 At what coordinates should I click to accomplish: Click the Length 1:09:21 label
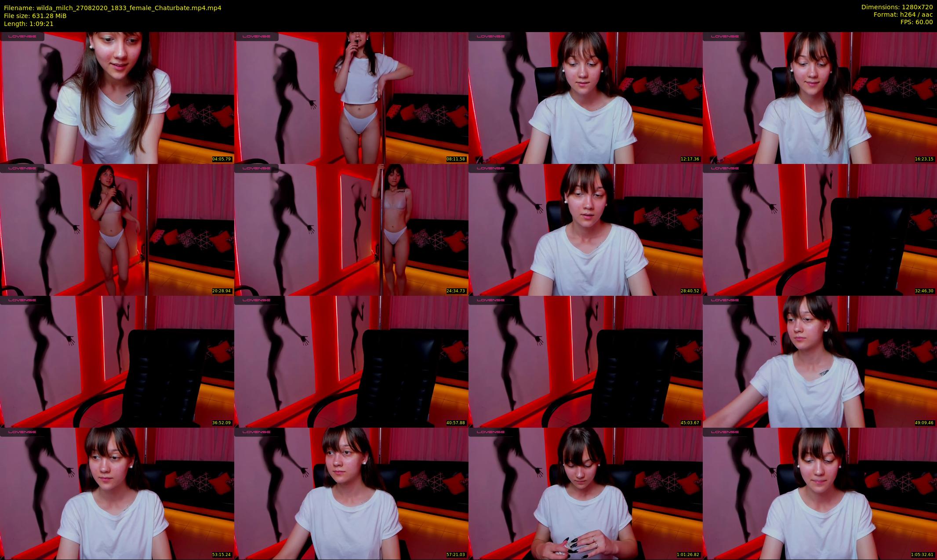click(x=29, y=24)
